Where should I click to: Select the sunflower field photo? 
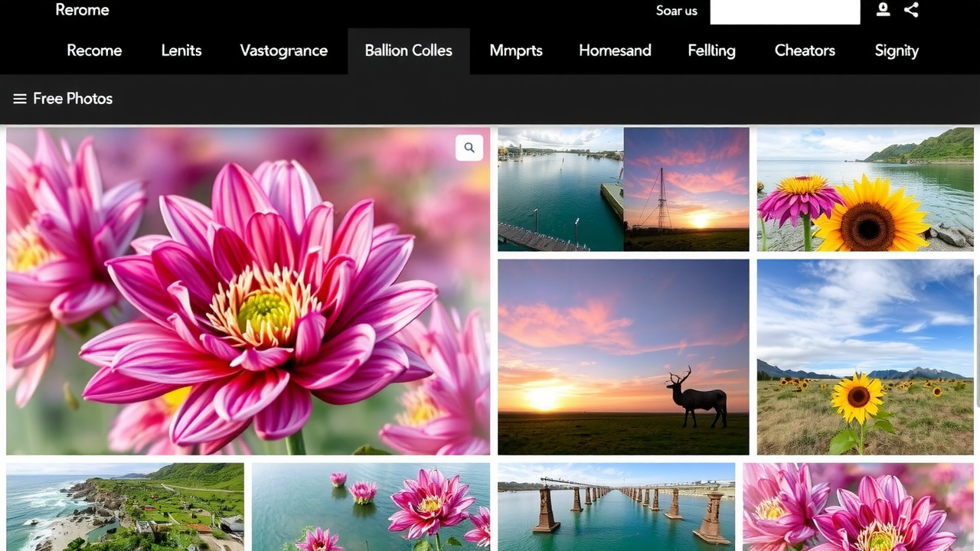pyautogui.click(x=864, y=356)
